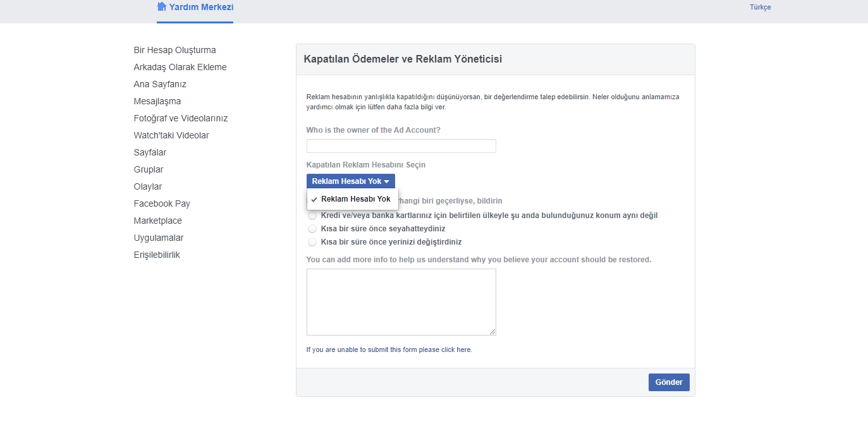The image size is (868, 443).
Task: Grab the text area resize handle
Action: (x=492, y=331)
